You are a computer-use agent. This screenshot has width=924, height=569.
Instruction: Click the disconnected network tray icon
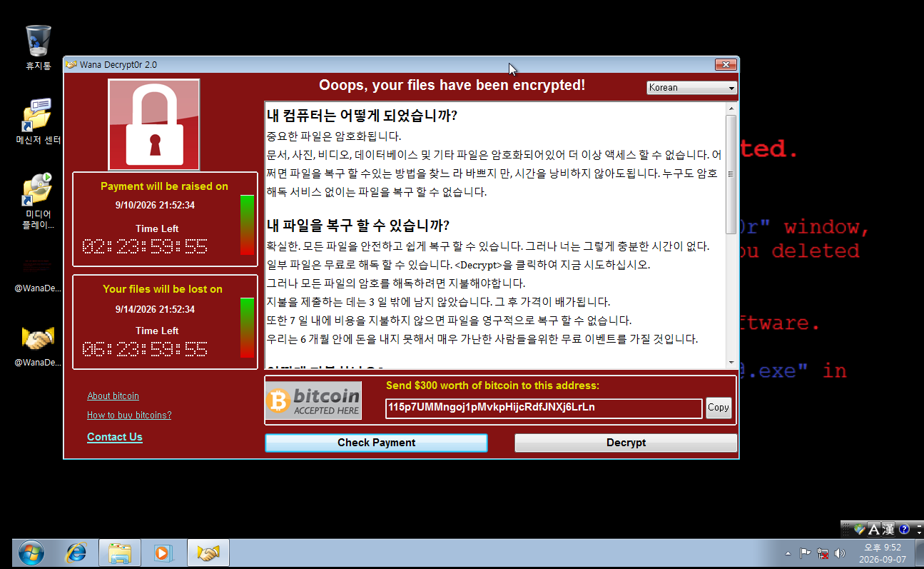[x=823, y=553]
